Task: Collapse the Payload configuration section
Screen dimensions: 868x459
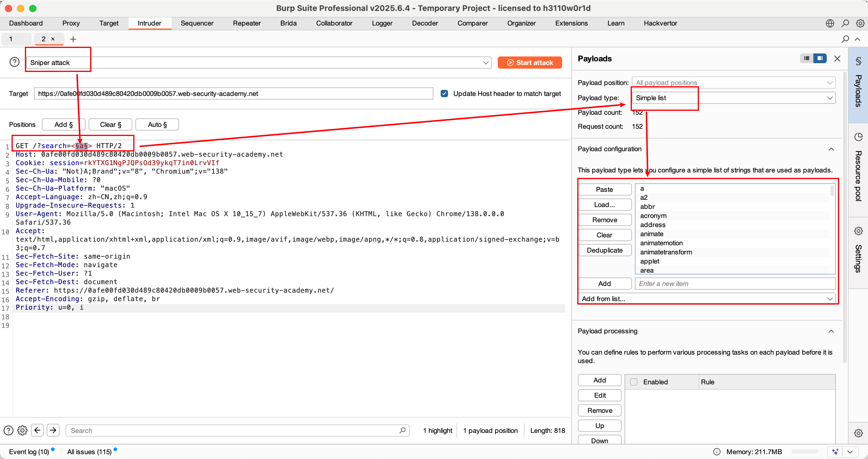Action: (831, 149)
